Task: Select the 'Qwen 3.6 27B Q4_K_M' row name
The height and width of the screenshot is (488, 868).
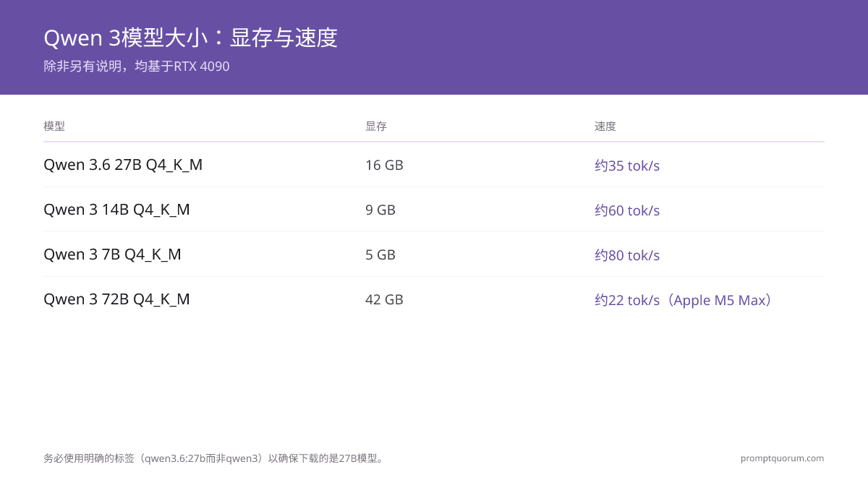Action: pyautogui.click(x=123, y=165)
